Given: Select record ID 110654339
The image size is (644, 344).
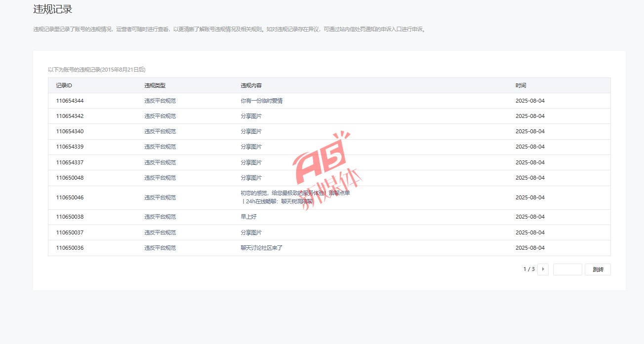Looking at the screenshot, I should point(70,147).
